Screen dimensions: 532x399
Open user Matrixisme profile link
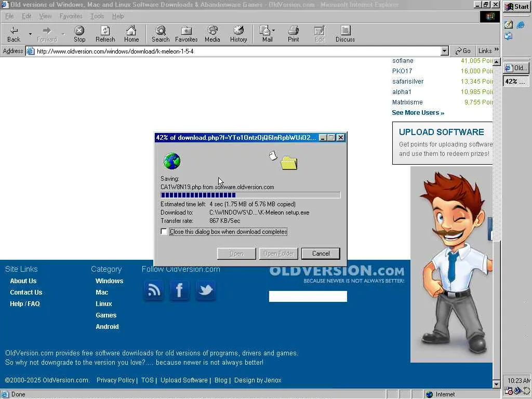pyautogui.click(x=407, y=102)
